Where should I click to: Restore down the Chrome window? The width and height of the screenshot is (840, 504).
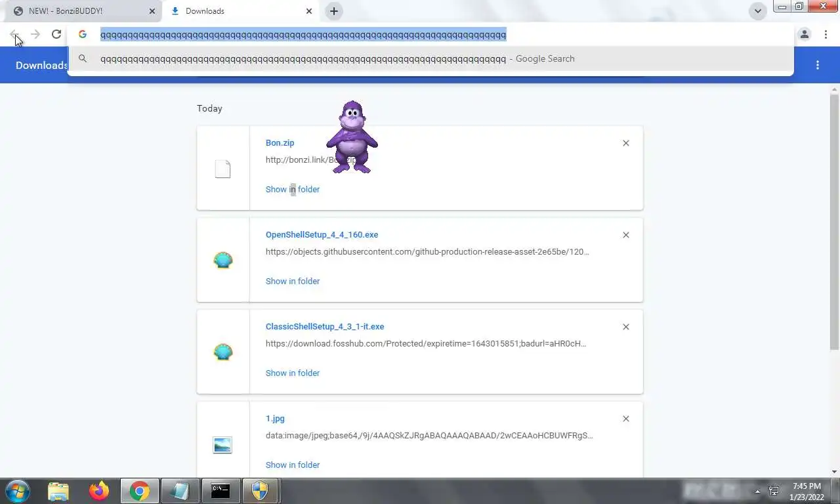pos(799,7)
